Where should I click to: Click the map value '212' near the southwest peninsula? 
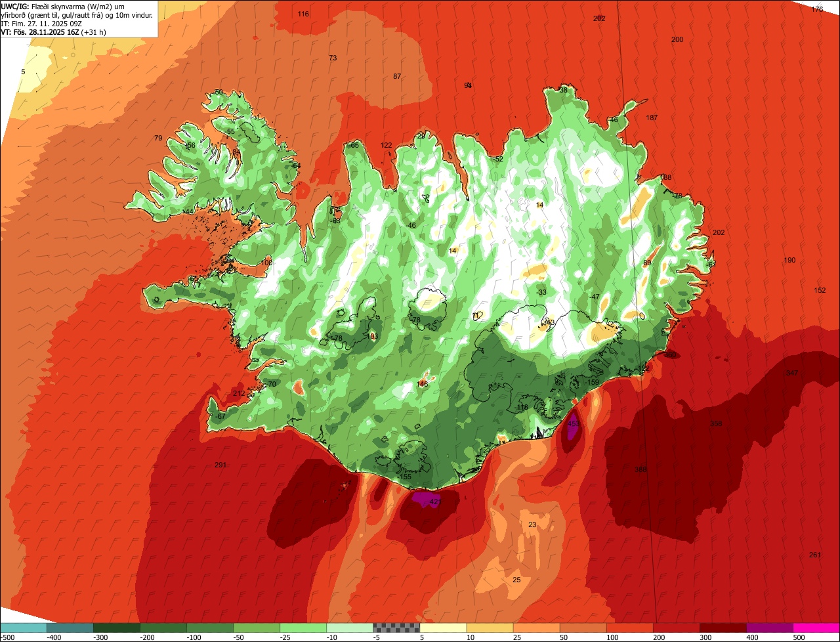click(x=239, y=394)
